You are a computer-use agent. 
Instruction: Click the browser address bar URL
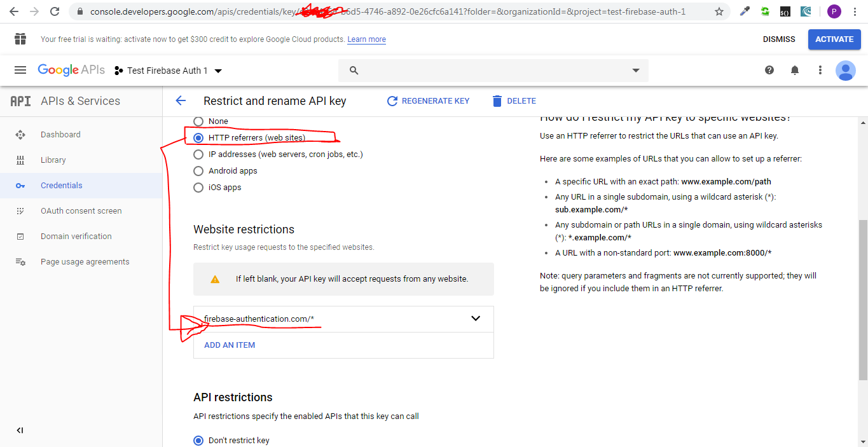pos(388,11)
